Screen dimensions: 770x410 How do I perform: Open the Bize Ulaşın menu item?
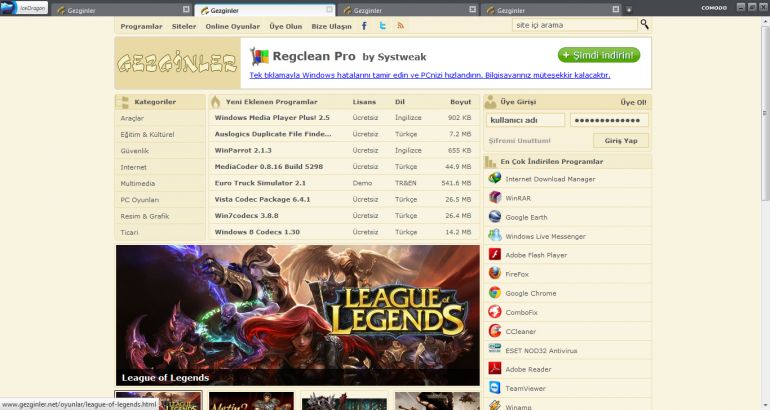tap(331, 27)
